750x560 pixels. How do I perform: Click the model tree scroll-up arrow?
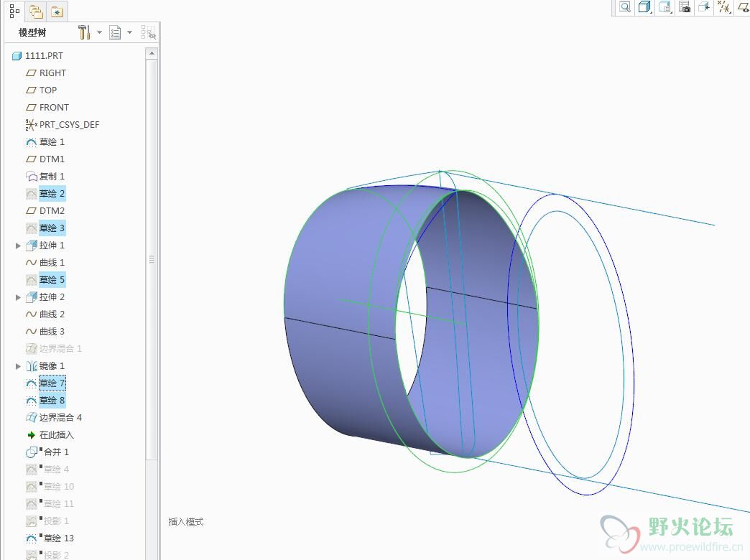(x=152, y=53)
